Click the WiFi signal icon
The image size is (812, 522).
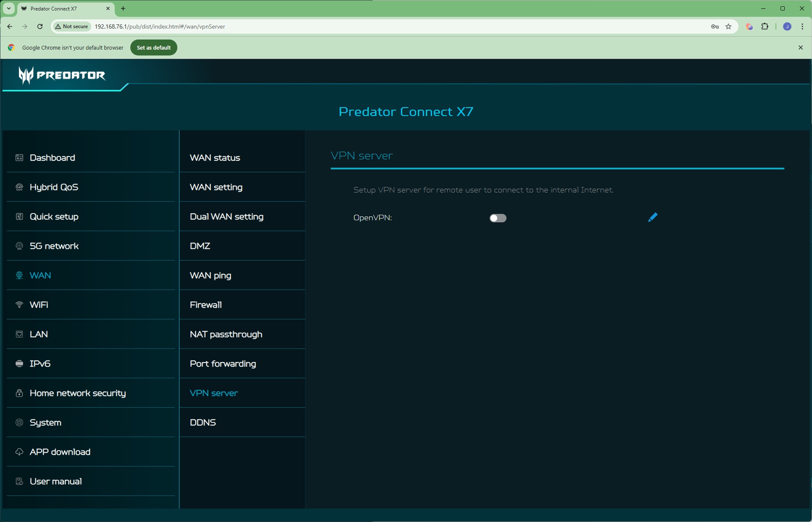pyautogui.click(x=19, y=305)
